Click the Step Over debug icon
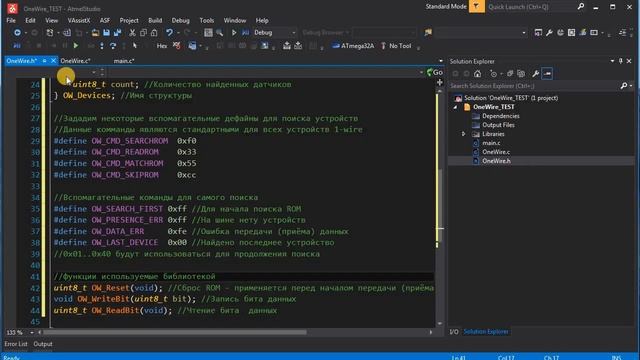 (x=113, y=46)
